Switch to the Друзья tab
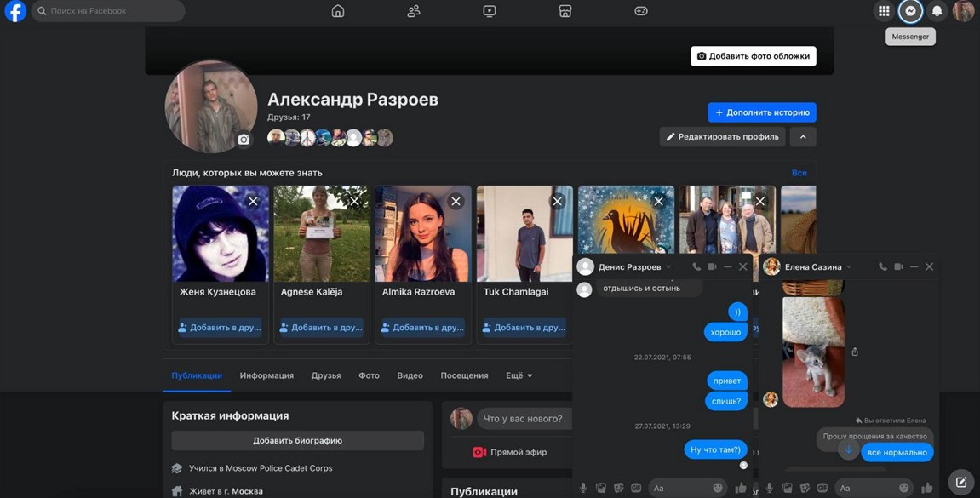 [325, 375]
